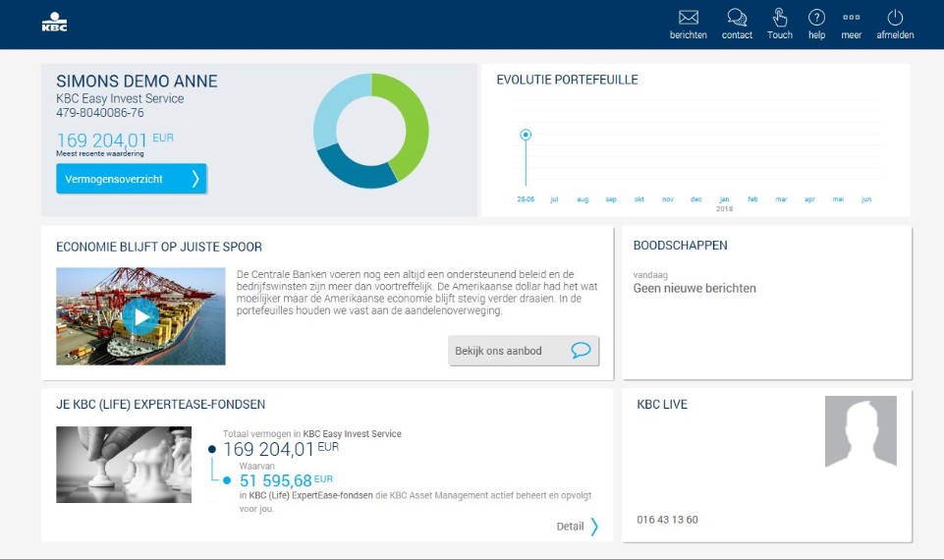Click the speech bubble icon in aanbod button
944x560 pixels.
pyautogui.click(x=581, y=350)
